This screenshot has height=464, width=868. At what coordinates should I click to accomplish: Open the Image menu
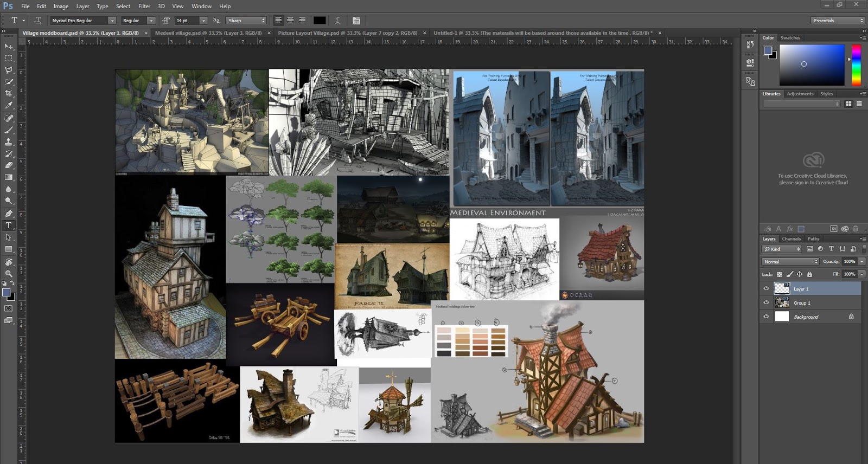61,6
